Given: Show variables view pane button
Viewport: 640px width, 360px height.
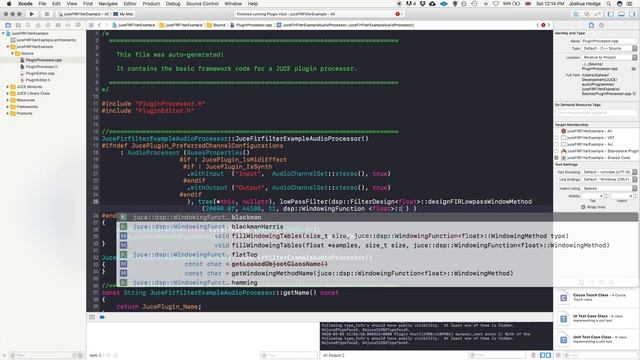Looking at the screenshot, I should coord(542,356).
